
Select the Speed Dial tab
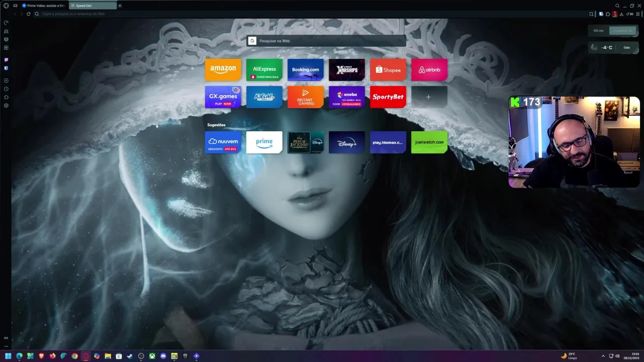click(93, 6)
